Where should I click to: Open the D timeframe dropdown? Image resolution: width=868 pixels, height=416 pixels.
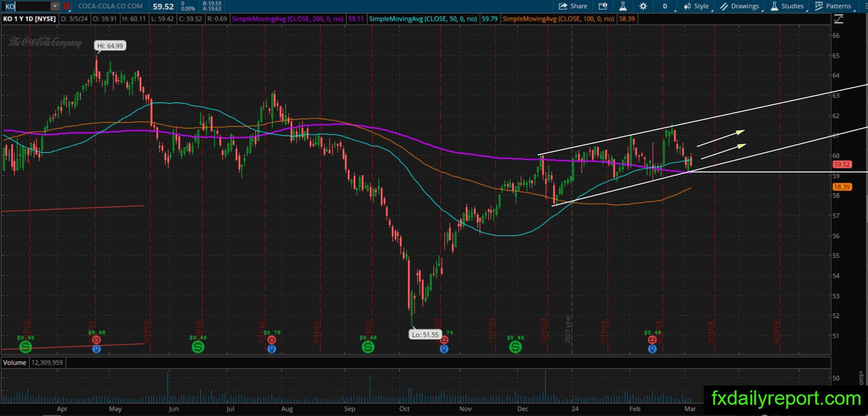[667, 6]
